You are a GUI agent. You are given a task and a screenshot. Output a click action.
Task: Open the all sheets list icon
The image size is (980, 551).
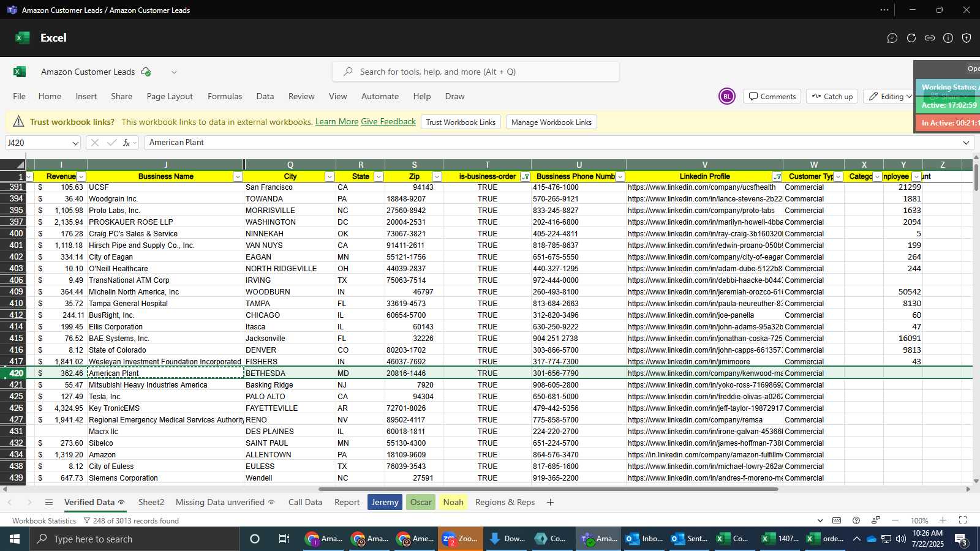point(49,502)
